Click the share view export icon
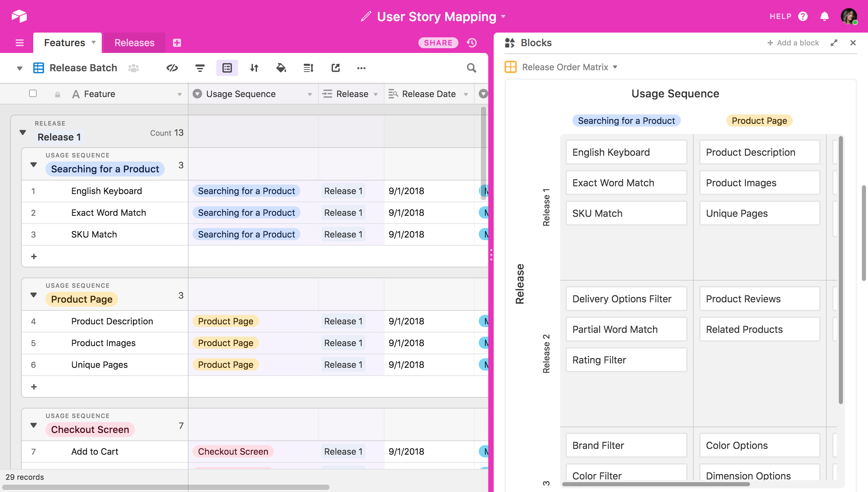 click(335, 68)
